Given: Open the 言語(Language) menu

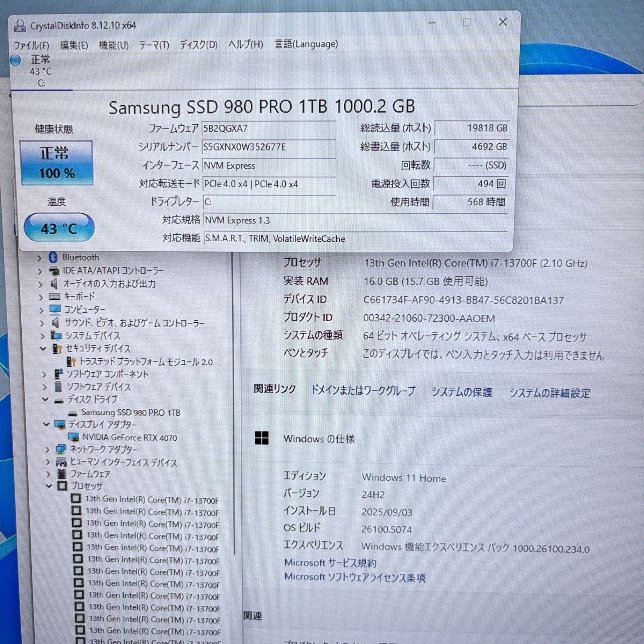Looking at the screenshot, I should [306, 44].
